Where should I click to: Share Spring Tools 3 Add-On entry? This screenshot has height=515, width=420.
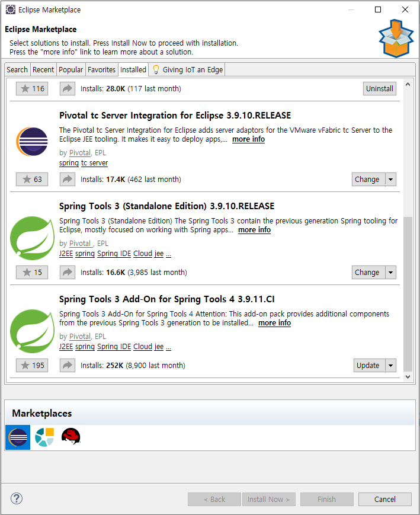point(68,365)
